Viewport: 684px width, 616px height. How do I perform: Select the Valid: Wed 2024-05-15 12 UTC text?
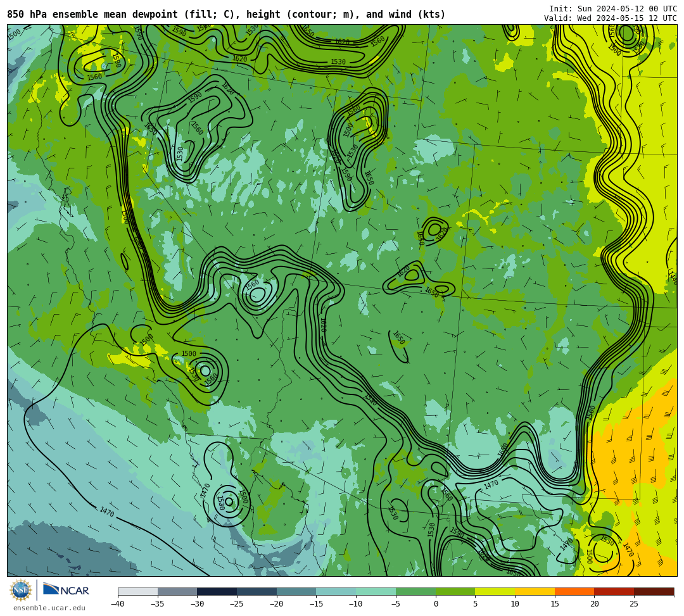coord(611,18)
